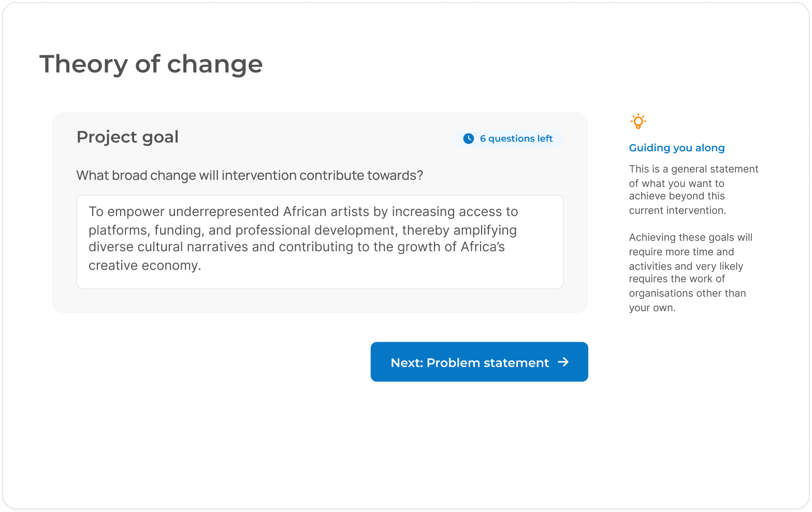The image size is (812, 512).
Task: Click the 'your own.' text in guidance
Action: [652, 308]
